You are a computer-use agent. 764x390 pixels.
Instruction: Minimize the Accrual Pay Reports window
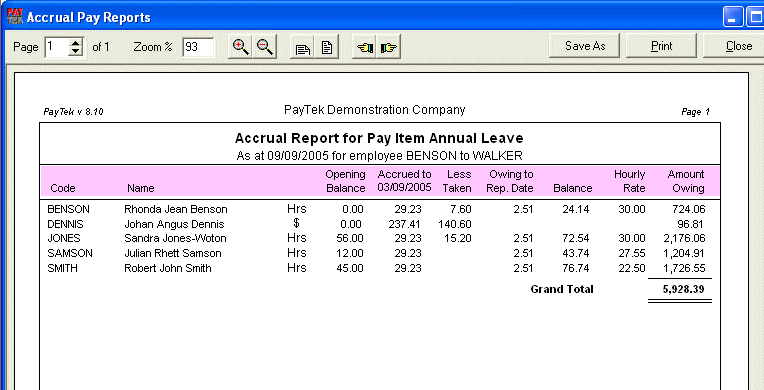[732, 17]
